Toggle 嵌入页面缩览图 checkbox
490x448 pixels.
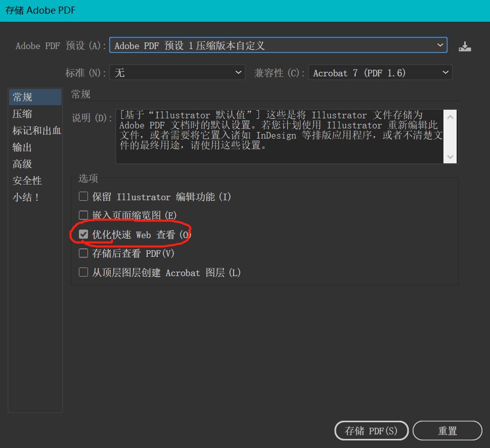tap(83, 215)
